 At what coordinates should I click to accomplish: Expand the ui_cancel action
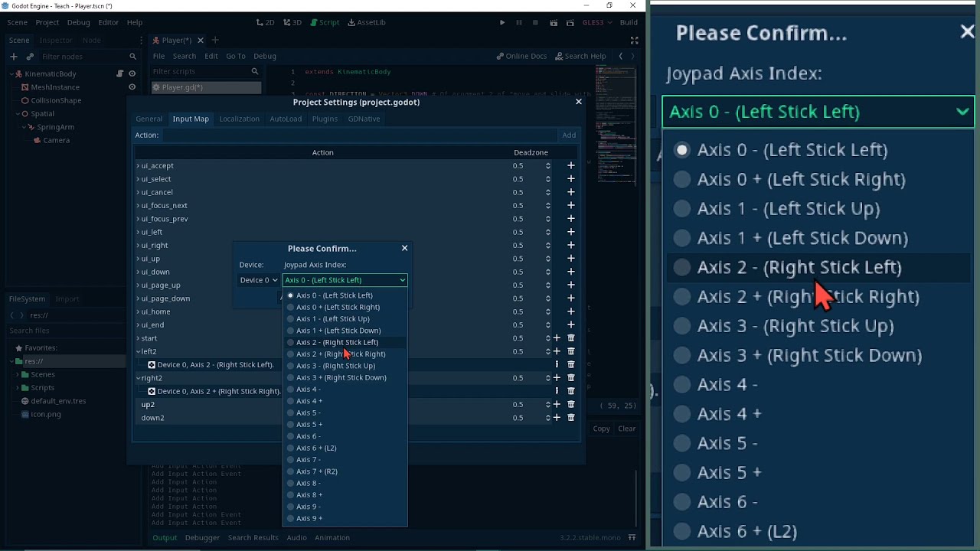point(138,192)
